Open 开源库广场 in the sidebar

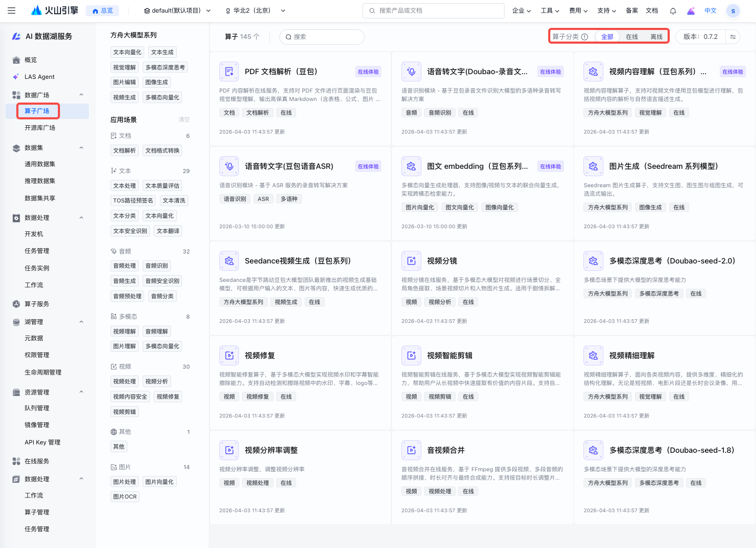click(40, 128)
